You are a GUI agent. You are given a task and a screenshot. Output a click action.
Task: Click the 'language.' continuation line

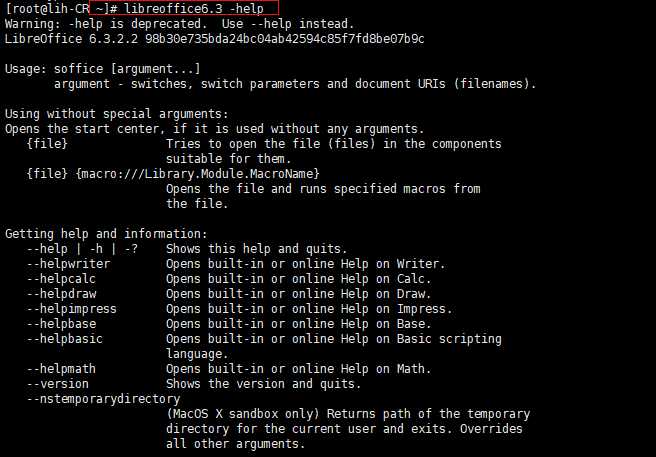197,354
